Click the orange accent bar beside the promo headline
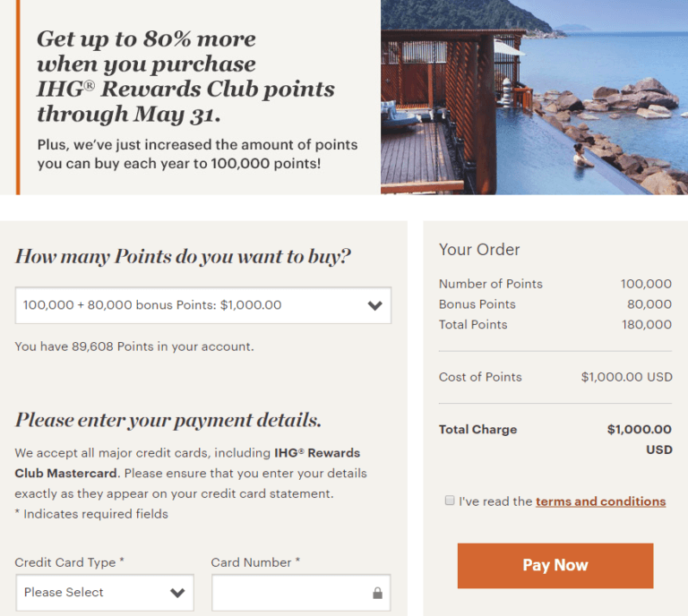 click(17, 97)
